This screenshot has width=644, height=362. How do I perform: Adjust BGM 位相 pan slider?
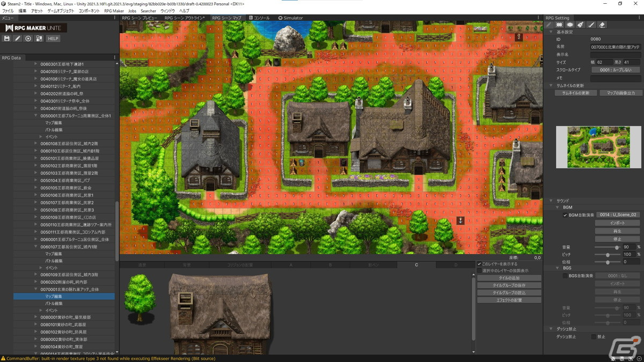click(607, 262)
